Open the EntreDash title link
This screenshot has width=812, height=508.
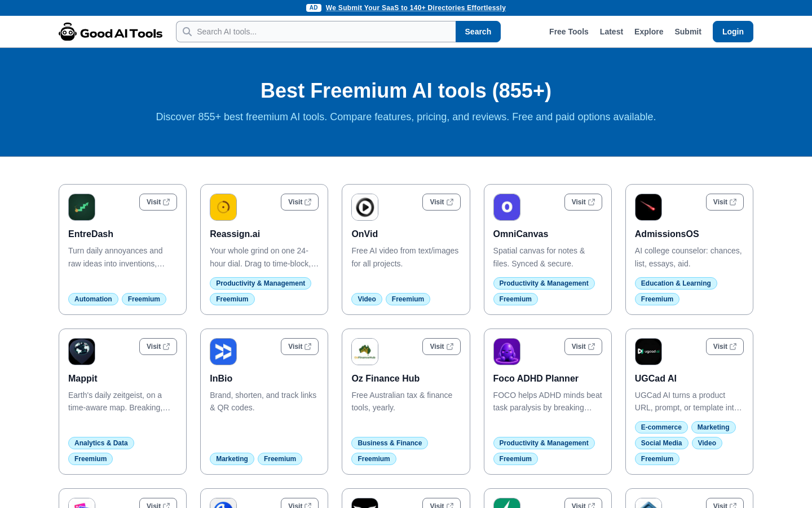91,234
